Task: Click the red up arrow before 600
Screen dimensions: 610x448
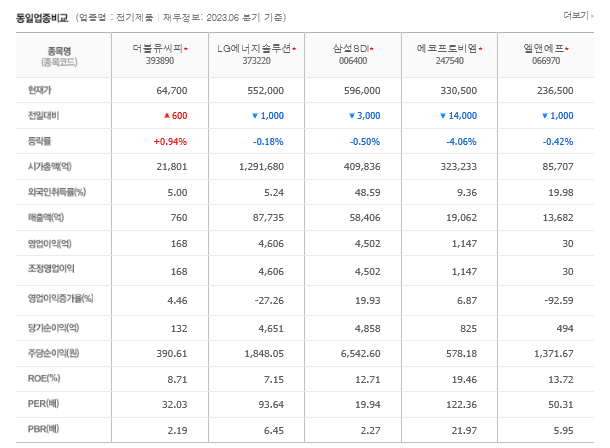Action: 167,116
